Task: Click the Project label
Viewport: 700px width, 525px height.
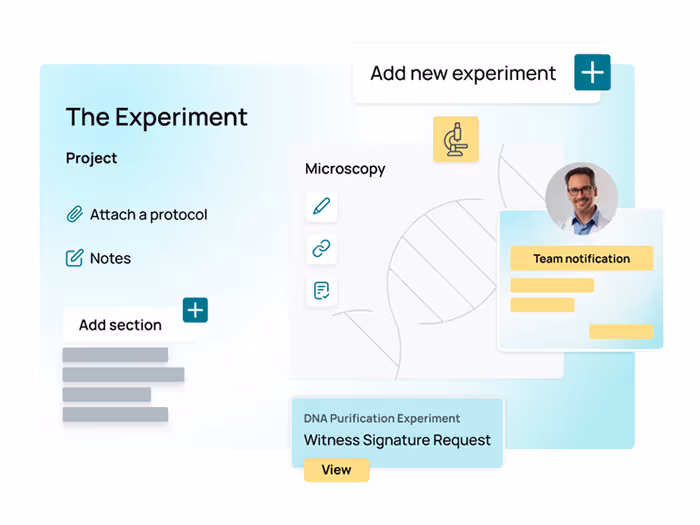Action: pos(92,158)
